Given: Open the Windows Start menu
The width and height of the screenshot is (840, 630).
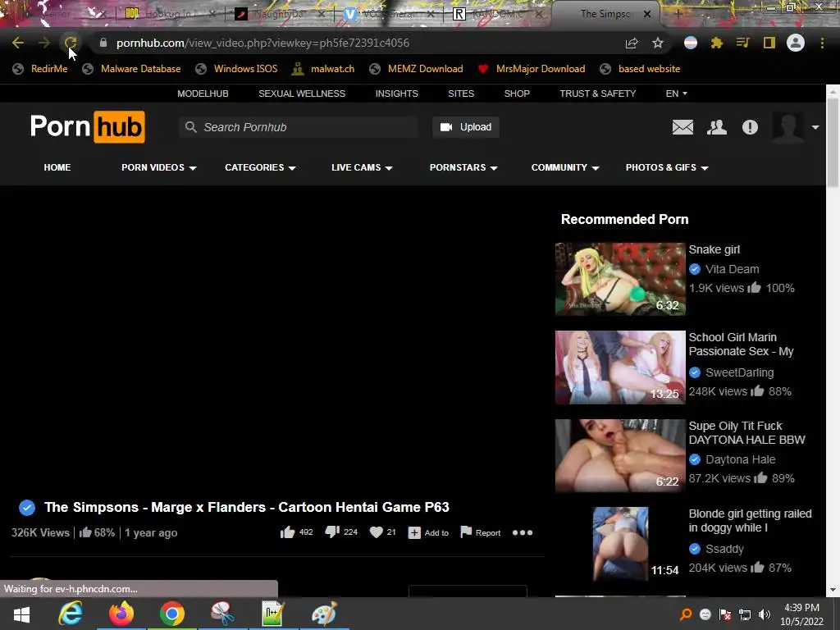Looking at the screenshot, I should [x=21, y=614].
